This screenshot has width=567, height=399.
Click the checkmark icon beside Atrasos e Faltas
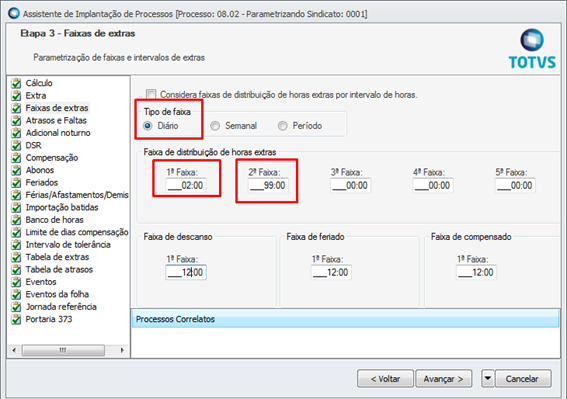(16, 120)
